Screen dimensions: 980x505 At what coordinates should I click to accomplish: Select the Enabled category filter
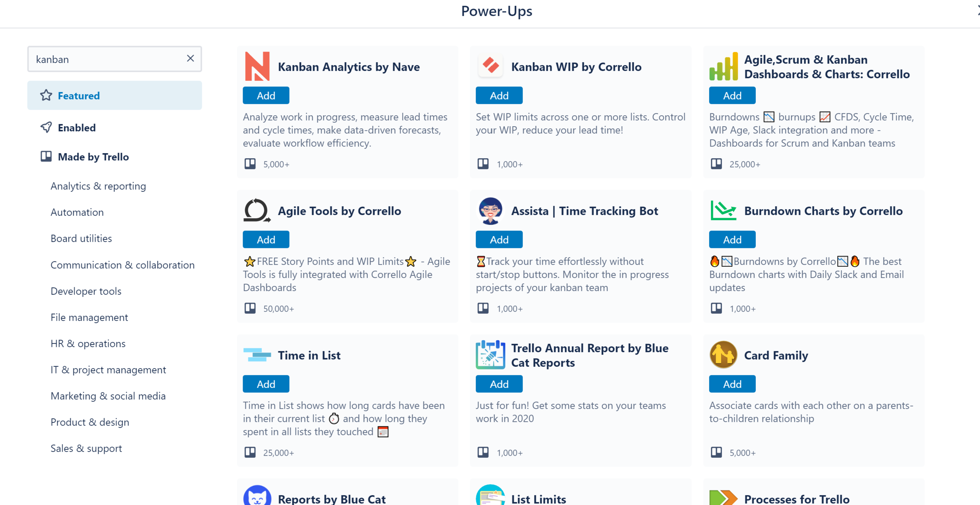[77, 127]
